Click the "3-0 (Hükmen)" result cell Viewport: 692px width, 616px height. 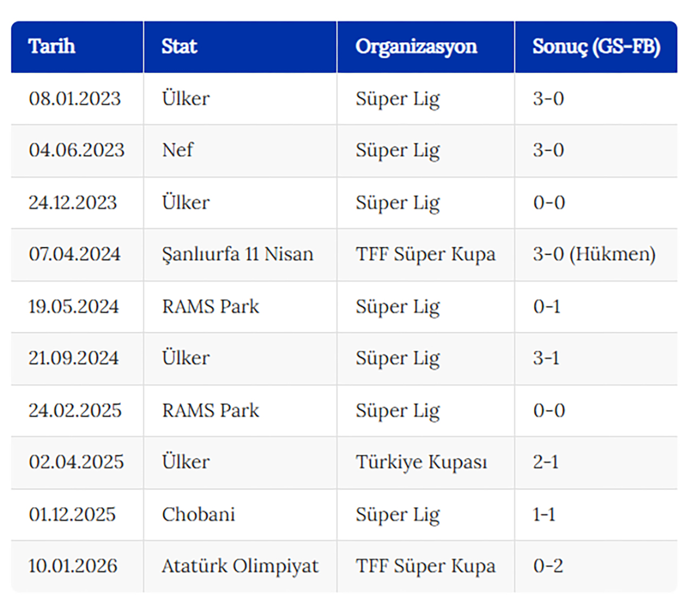pos(594,254)
